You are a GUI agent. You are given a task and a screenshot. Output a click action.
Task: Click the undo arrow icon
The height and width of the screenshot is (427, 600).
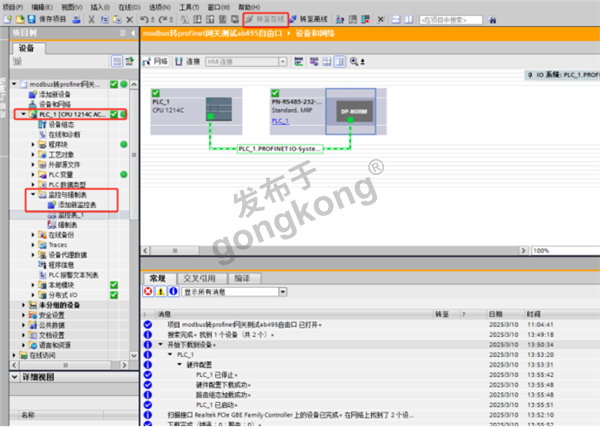[144, 19]
